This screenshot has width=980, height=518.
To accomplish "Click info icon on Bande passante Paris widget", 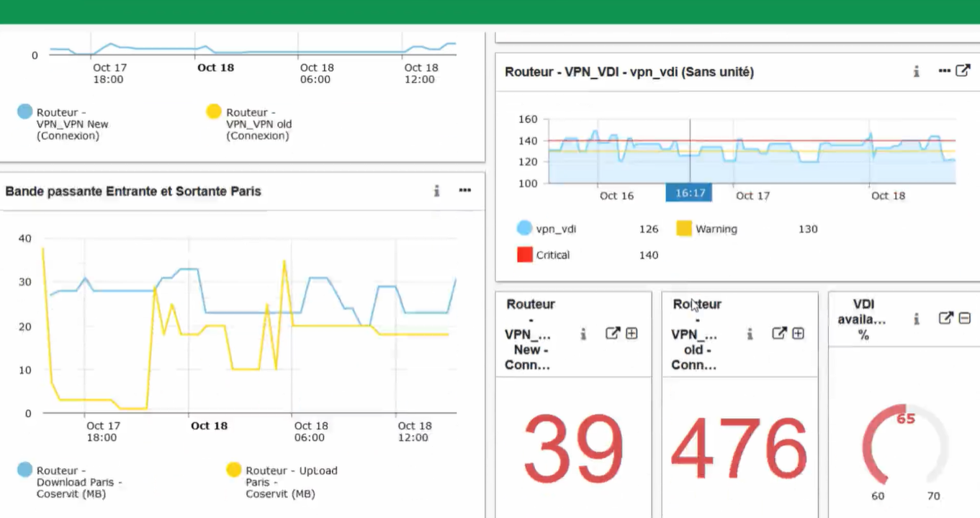I will click(436, 191).
